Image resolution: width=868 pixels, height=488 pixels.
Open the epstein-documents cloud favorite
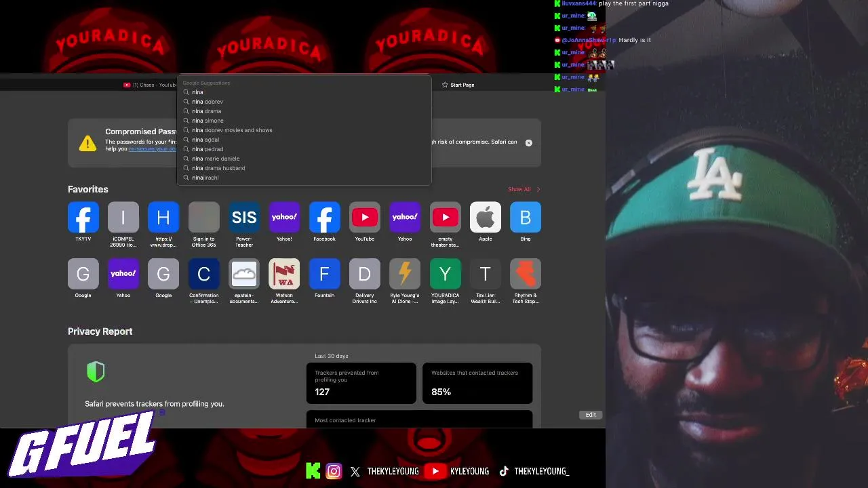pos(244,274)
